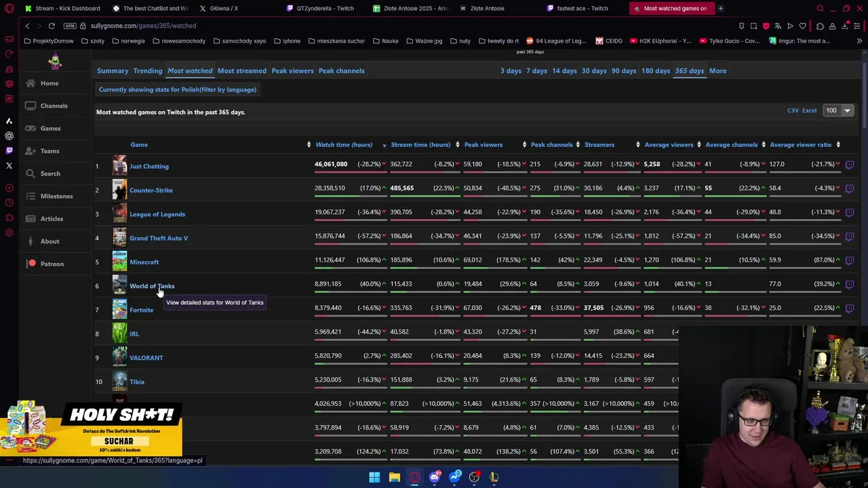Screen dimensions: 868x488
Task: Open browser downloads icon
Action: pyautogui.click(x=845, y=26)
